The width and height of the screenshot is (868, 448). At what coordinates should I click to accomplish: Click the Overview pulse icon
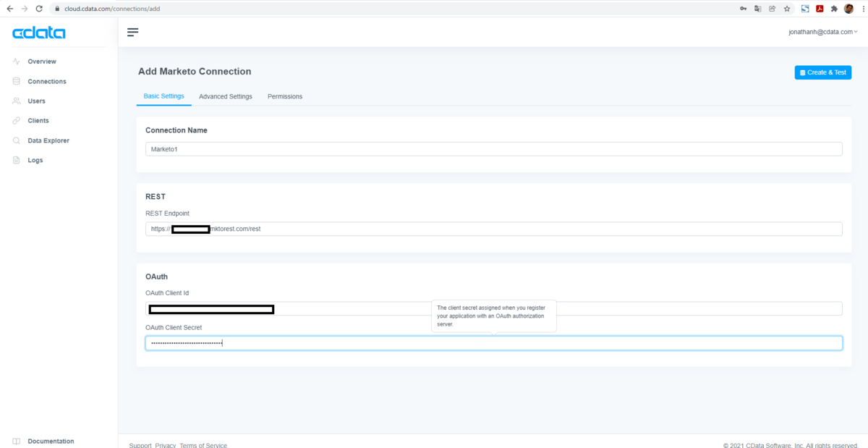[17, 62]
